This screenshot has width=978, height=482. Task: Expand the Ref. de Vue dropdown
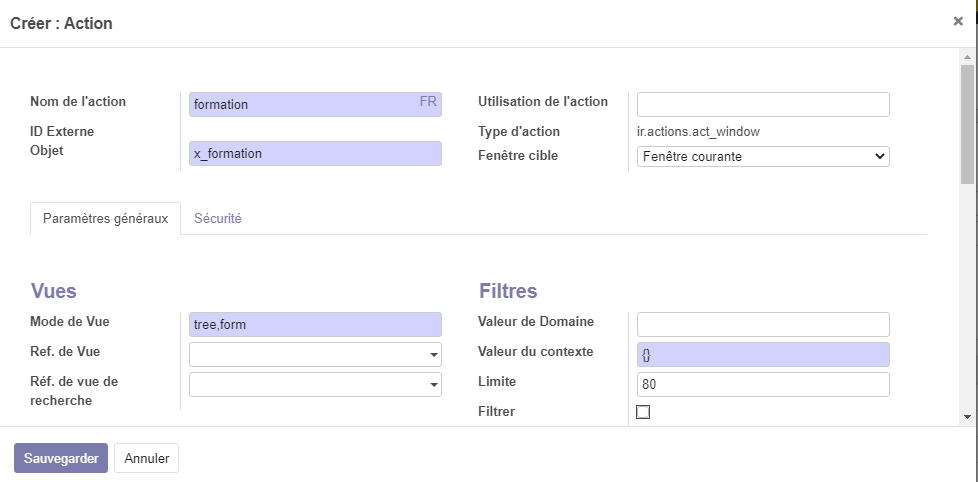click(433, 355)
